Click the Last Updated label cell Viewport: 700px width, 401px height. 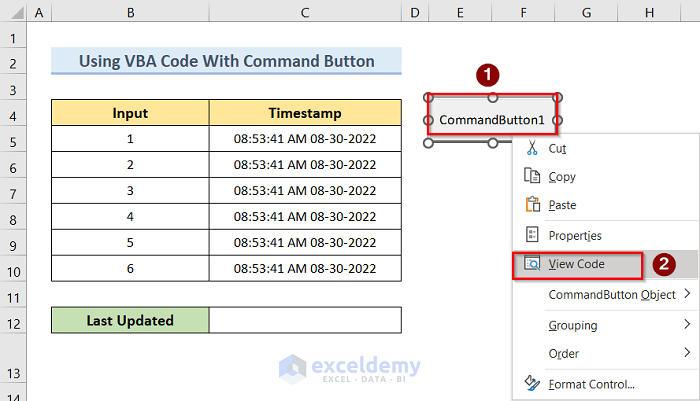coord(130,320)
